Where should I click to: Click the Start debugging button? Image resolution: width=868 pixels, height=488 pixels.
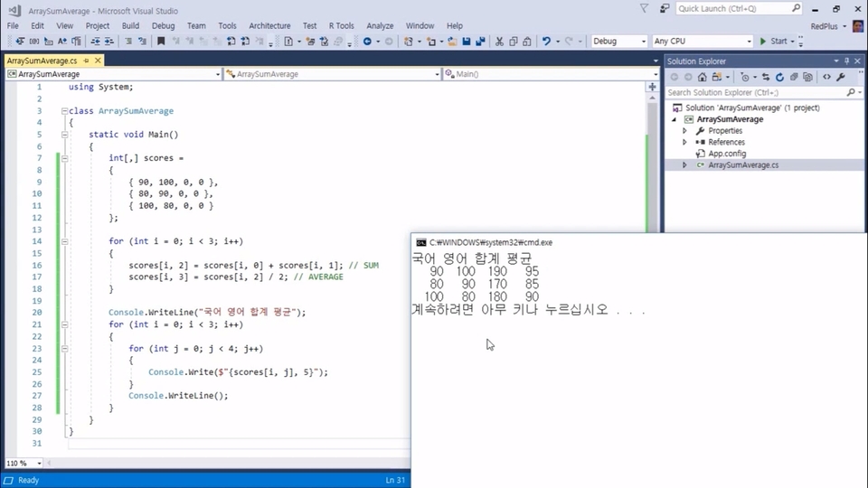774,42
